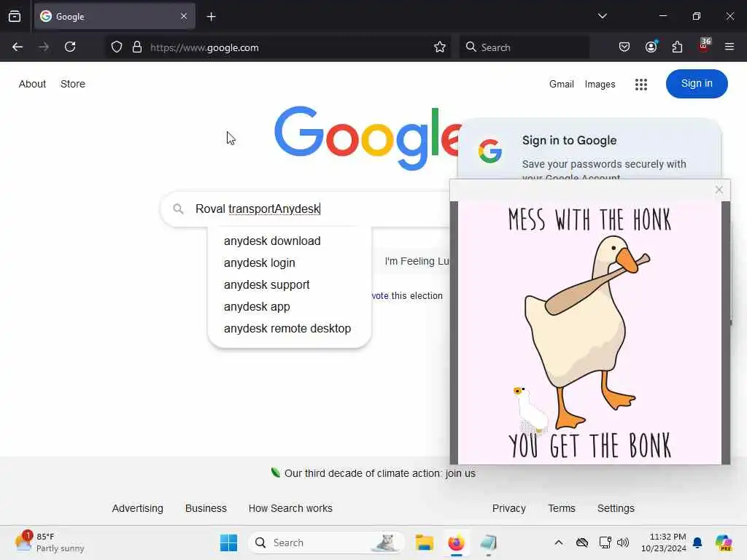The width and height of the screenshot is (747, 560).
Task: Launch Copilot preview from taskbar
Action: click(723, 542)
